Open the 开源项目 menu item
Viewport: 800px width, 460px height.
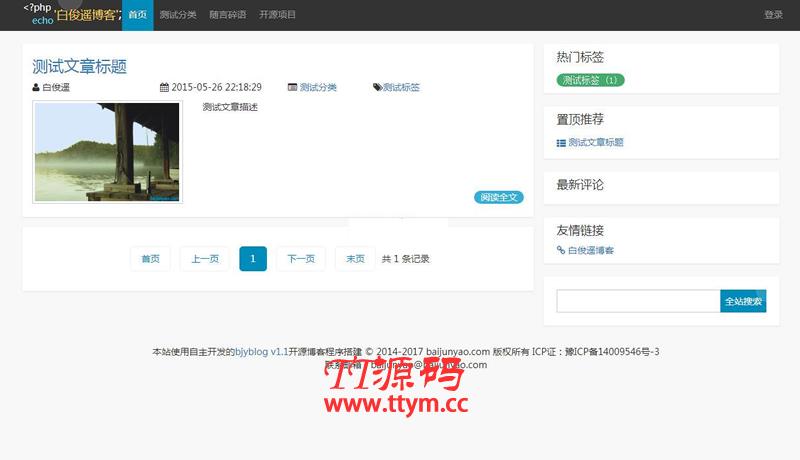coord(277,15)
